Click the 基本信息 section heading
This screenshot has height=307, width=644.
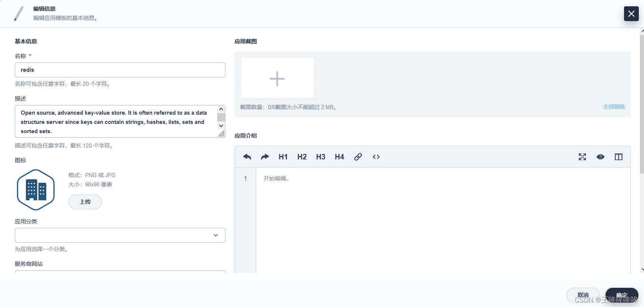tap(26, 41)
